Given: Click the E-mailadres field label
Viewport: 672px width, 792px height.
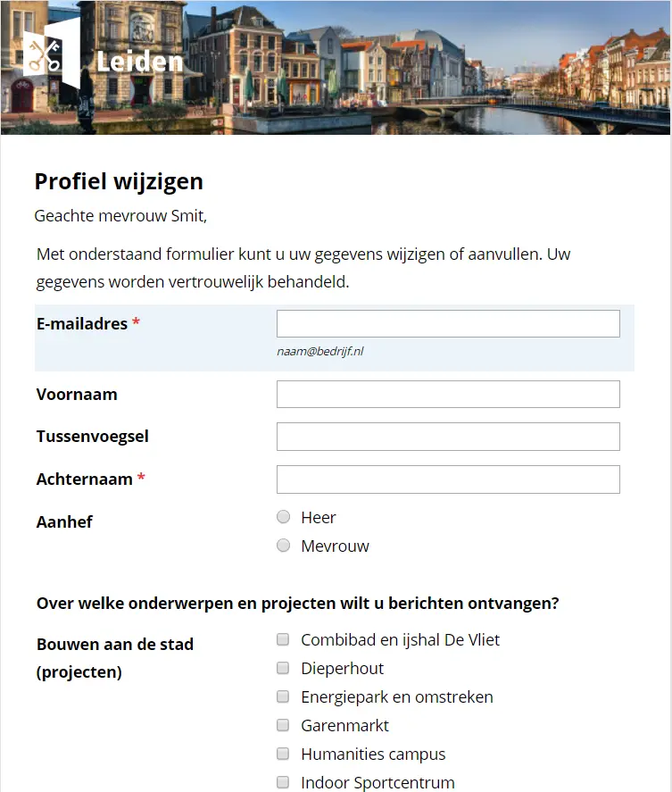Looking at the screenshot, I should pyautogui.click(x=82, y=324).
